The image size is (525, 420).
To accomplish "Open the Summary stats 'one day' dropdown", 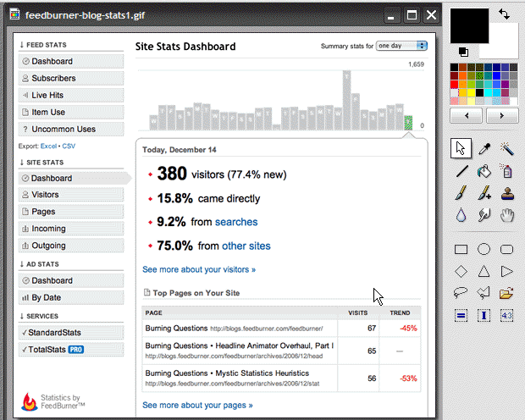I will tap(401, 46).
